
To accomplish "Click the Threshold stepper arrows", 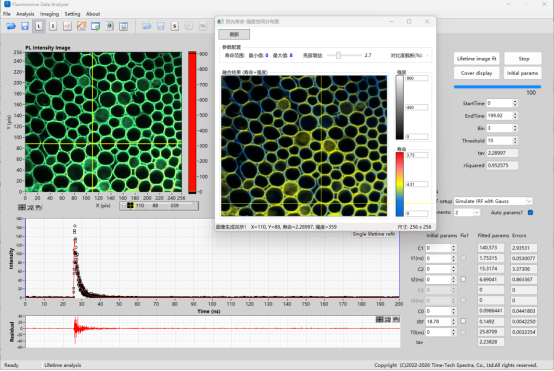I will (515, 141).
